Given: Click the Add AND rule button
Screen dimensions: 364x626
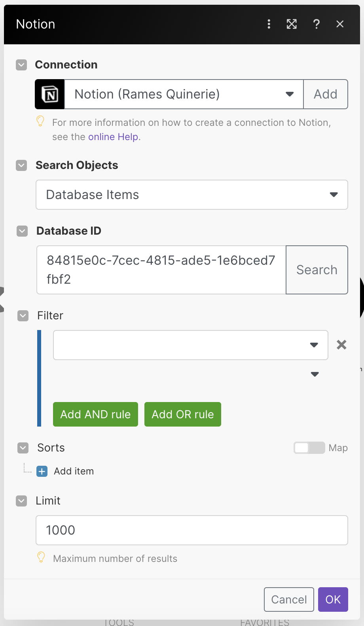Looking at the screenshot, I should [95, 414].
